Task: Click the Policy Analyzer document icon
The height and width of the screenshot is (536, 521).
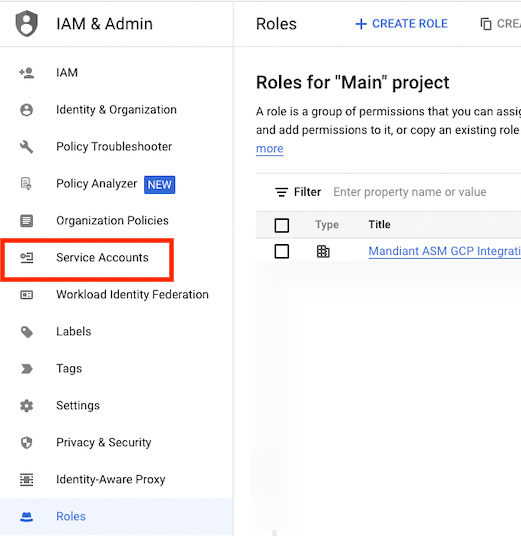Action: [x=26, y=184]
